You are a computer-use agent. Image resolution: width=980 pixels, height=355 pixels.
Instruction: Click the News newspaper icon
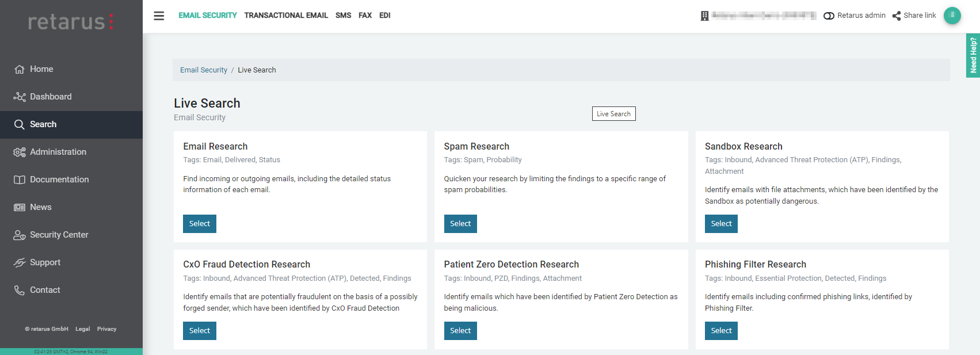click(x=20, y=207)
